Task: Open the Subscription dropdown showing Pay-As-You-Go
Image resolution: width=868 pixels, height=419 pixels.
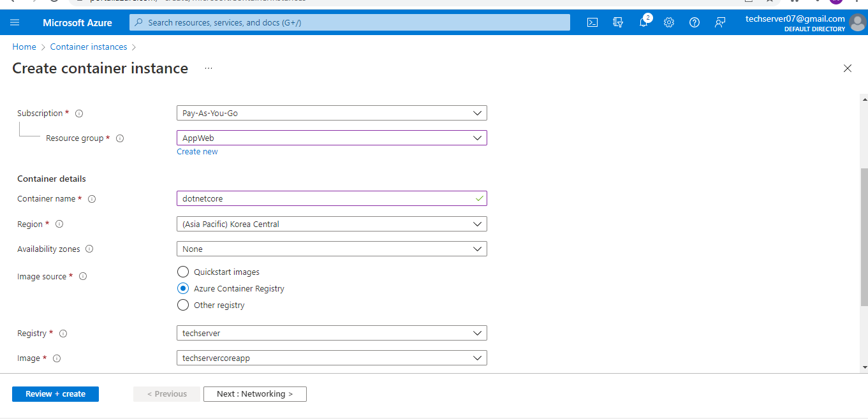Action: 332,113
